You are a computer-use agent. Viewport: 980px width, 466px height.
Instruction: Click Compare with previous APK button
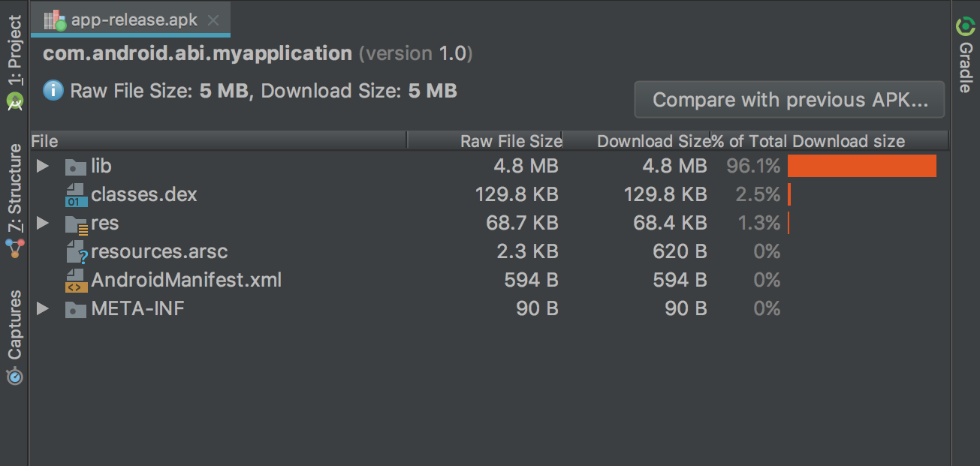pos(789,100)
